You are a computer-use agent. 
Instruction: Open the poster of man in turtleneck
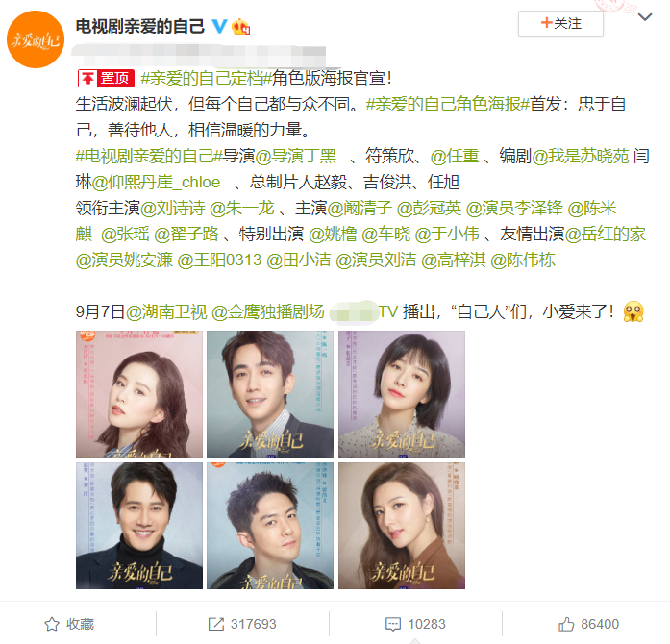tap(139, 526)
